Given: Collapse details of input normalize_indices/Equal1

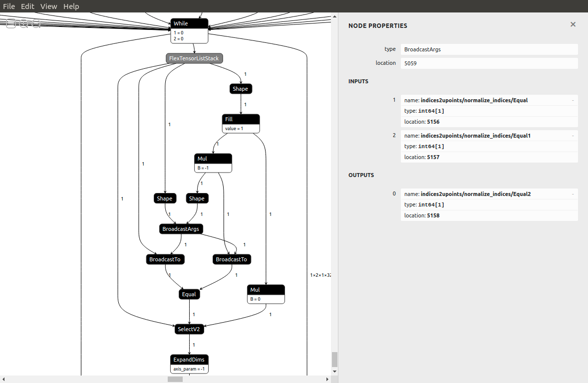Looking at the screenshot, I should pos(573,135).
